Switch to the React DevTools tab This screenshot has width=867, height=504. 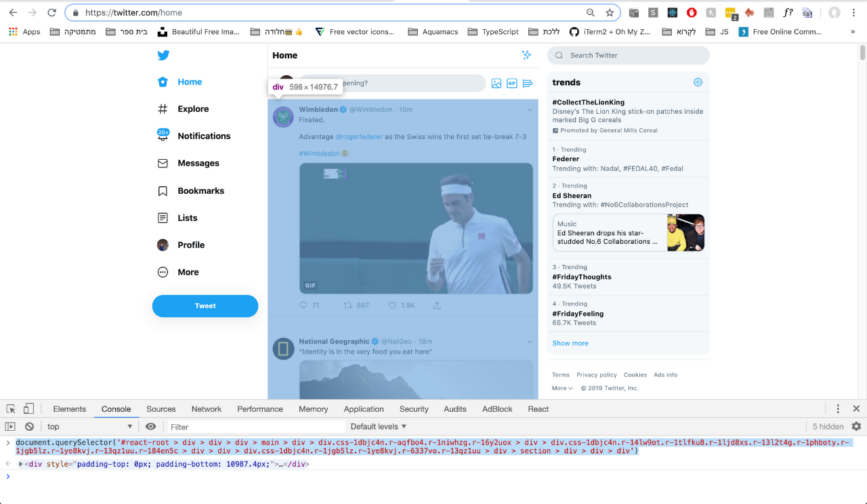[538, 409]
